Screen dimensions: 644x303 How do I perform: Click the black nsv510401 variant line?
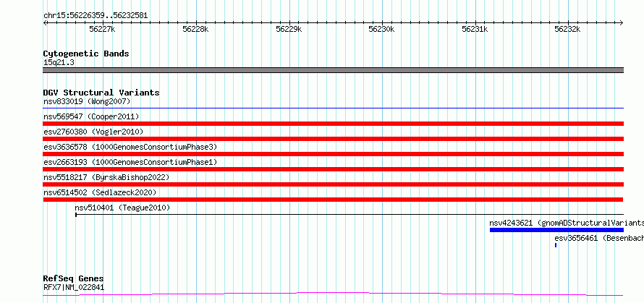(349, 214)
